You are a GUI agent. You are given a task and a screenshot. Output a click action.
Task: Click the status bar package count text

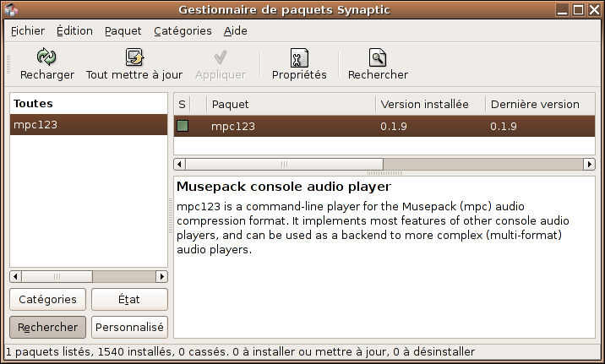(x=240, y=351)
